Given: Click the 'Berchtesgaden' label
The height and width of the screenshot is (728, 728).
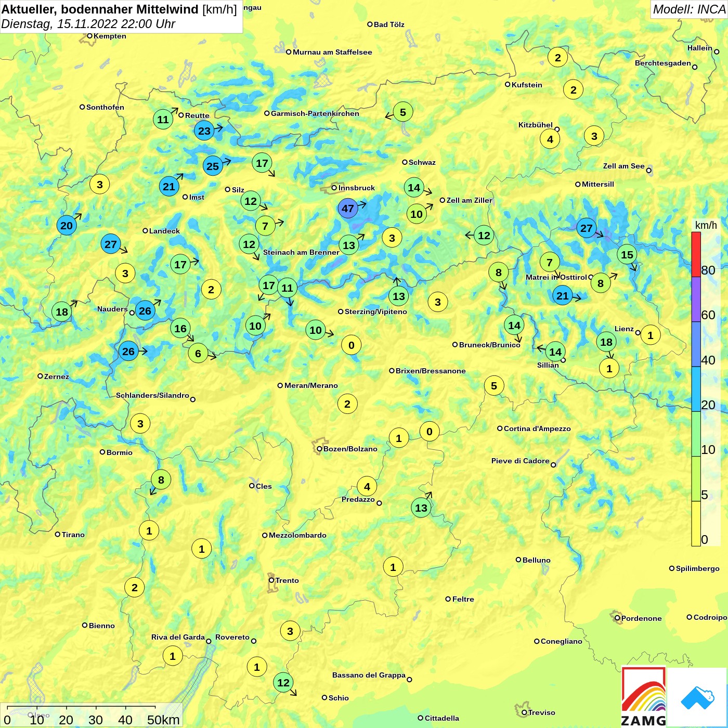Looking at the screenshot, I should click(663, 63).
